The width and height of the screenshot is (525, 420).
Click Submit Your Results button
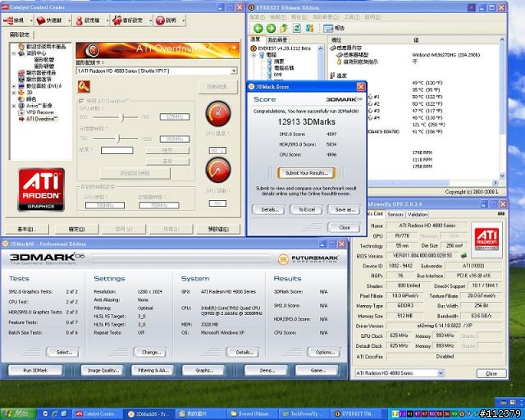pyautogui.click(x=306, y=173)
